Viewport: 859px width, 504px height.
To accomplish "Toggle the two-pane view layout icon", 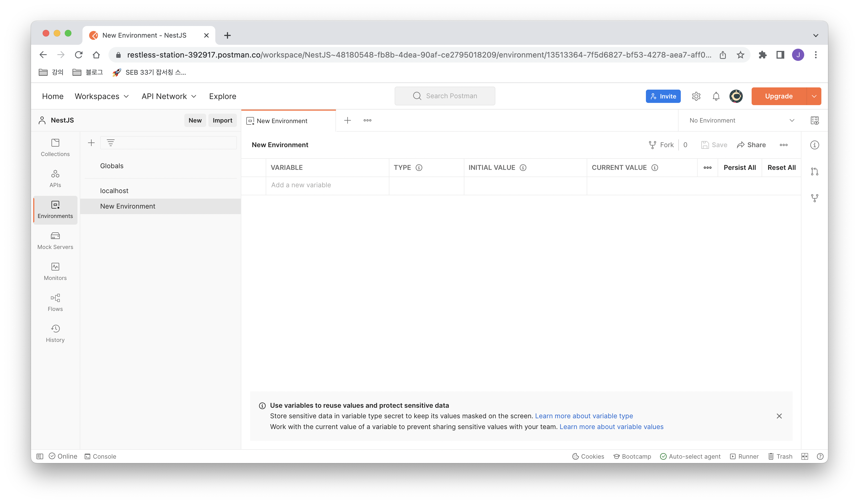I will [805, 456].
